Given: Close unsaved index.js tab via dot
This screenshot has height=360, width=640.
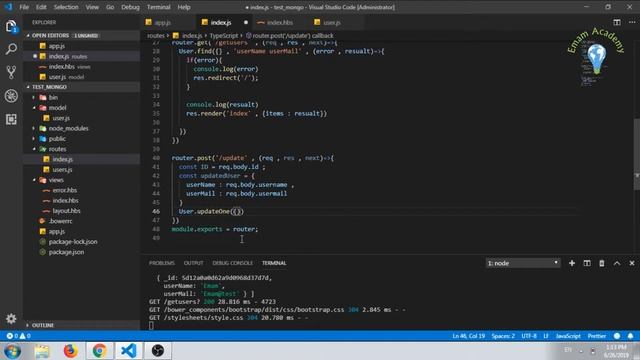Looking at the screenshot, I should pyautogui.click(x=246, y=22).
